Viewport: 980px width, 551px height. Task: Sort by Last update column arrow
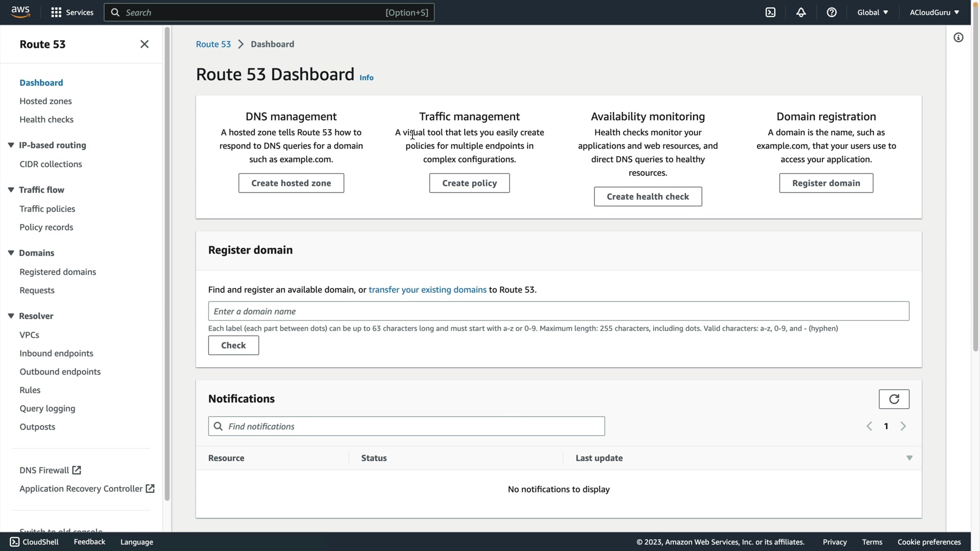click(909, 458)
